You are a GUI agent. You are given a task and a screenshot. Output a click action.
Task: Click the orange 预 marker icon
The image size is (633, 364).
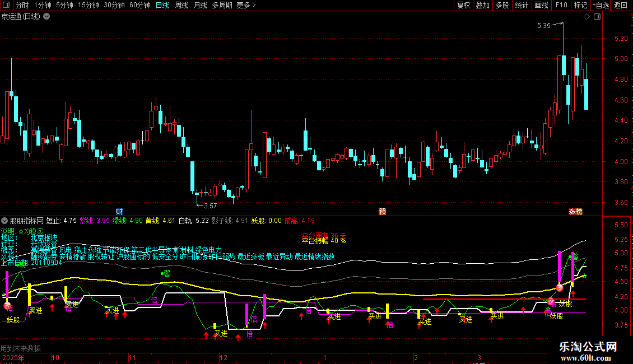tap(383, 211)
